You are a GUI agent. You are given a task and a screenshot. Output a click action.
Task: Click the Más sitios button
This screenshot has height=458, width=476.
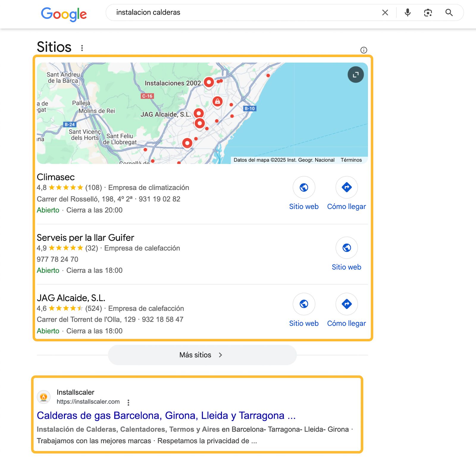(x=202, y=355)
